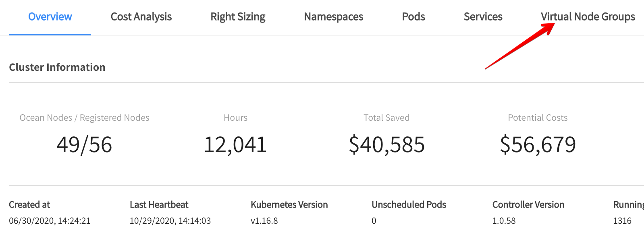Go to the Namespaces tab

coord(333,17)
